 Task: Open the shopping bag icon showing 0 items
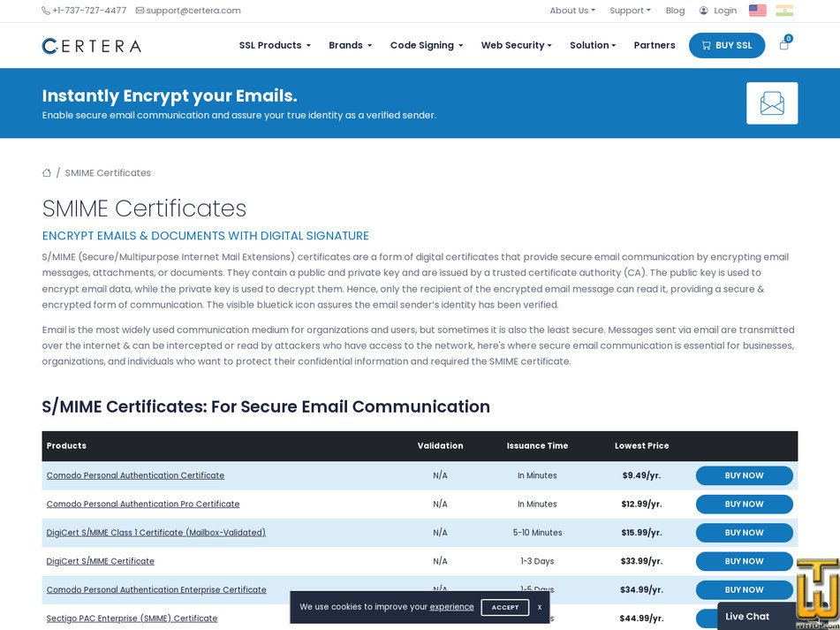[x=783, y=44]
